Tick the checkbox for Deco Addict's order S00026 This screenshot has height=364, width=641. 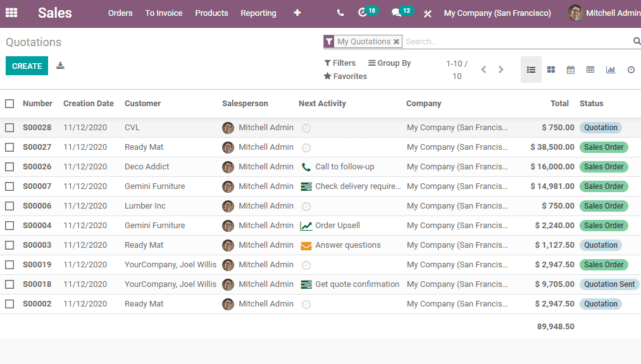click(x=9, y=166)
